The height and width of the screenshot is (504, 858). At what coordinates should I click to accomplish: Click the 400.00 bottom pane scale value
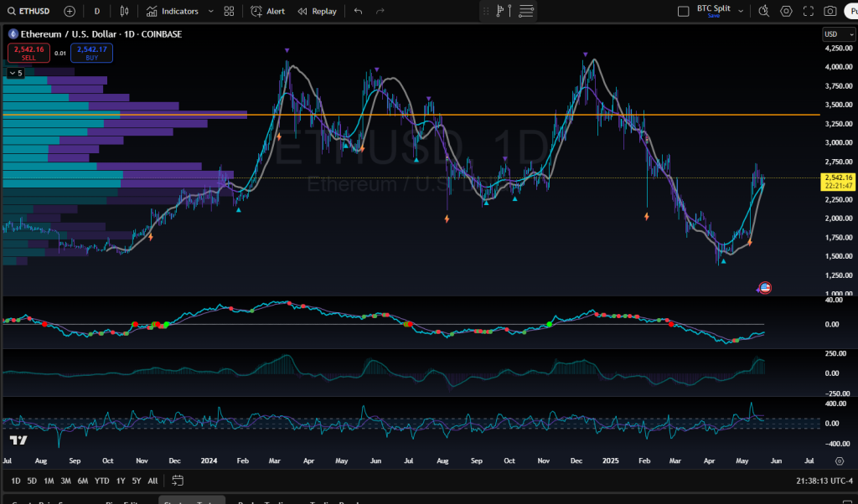[x=835, y=404]
